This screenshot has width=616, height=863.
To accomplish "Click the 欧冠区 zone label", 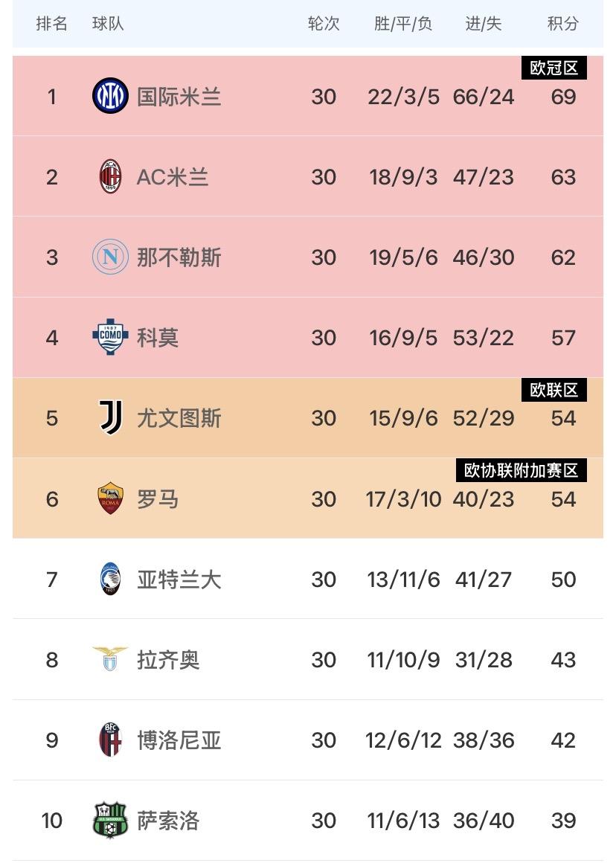I will (554, 68).
